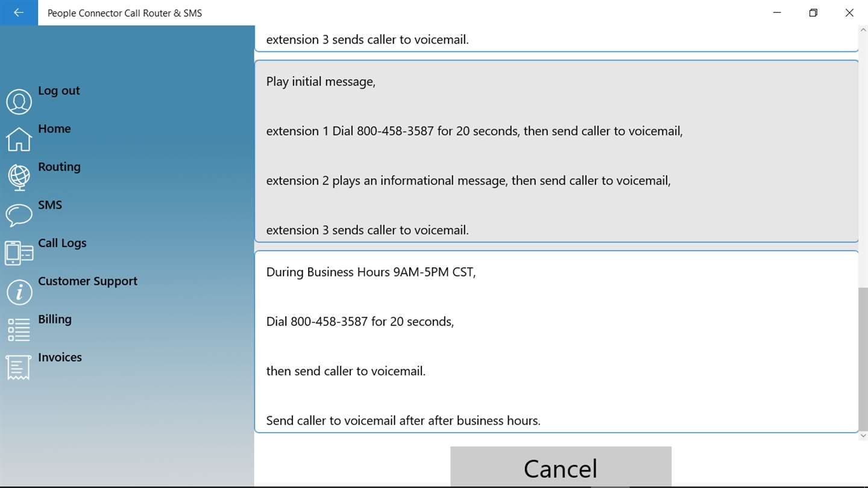Select the partially visible top routing card
The image size is (868, 488).
[x=556, y=39]
